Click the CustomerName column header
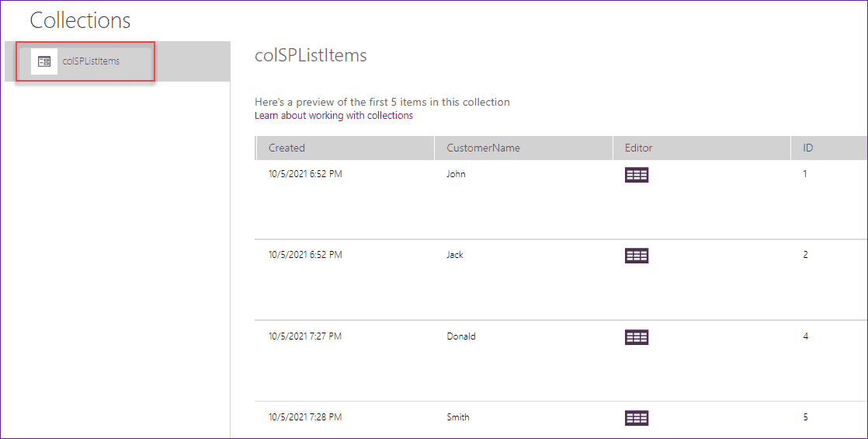The image size is (868, 439). point(524,148)
